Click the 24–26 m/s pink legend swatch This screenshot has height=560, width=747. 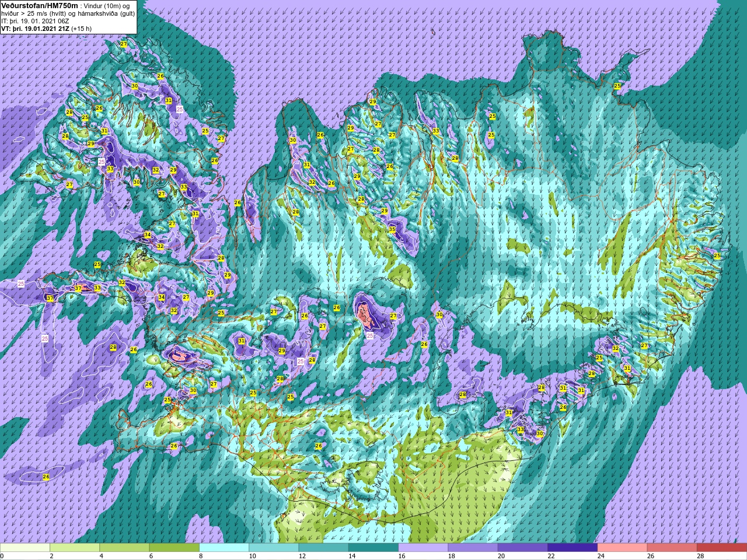[623, 548]
